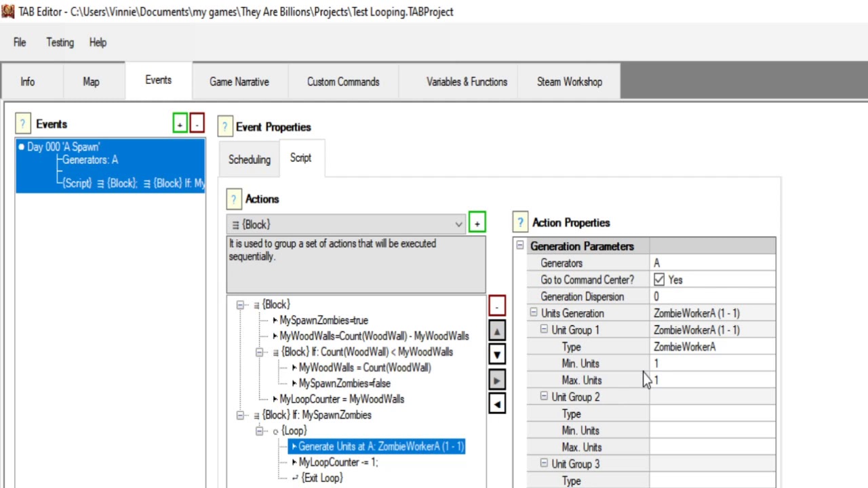Viewport: 868px width, 488px height.
Task: Move the action left with black arrow
Action: click(497, 405)
